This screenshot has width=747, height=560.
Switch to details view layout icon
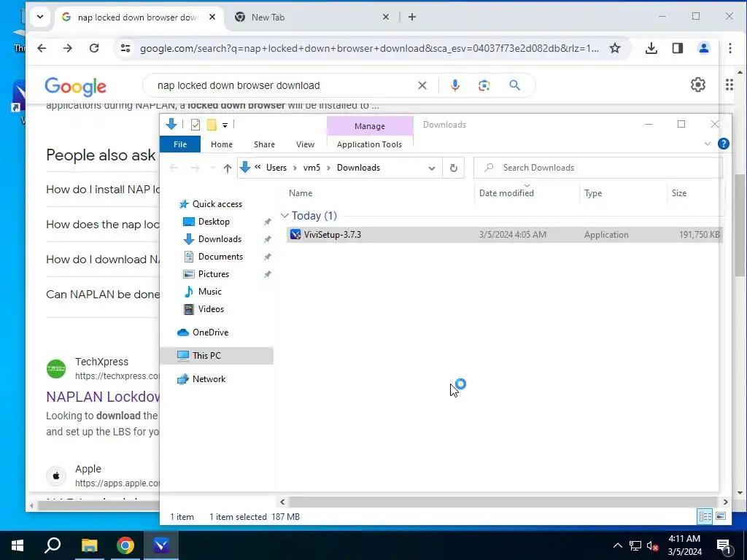tap(705, 516)
